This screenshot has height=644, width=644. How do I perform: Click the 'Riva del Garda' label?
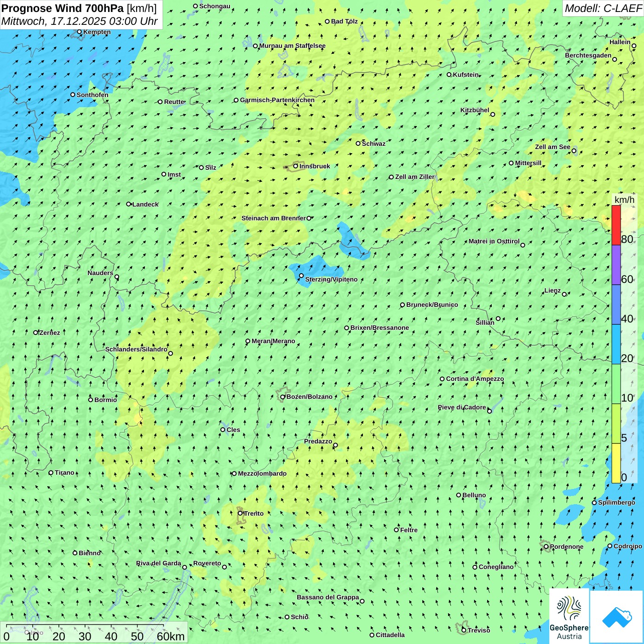159,563
